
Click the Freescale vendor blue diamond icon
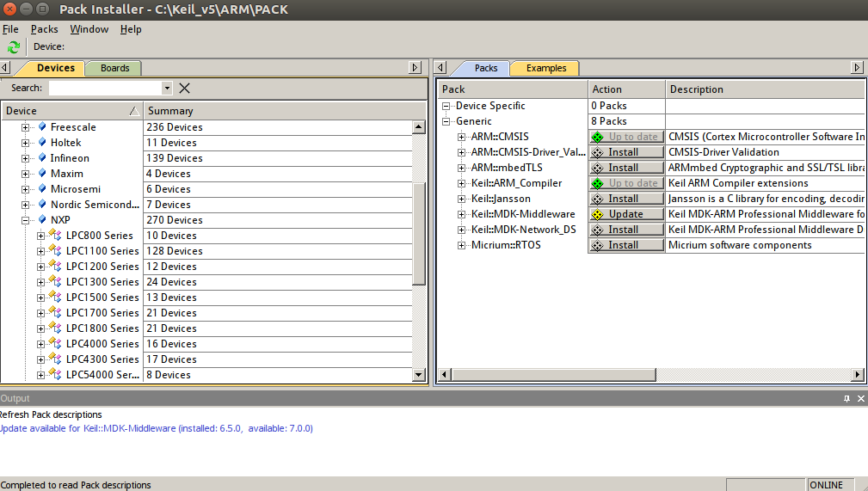pyautogui.click(x=42, y=126)
